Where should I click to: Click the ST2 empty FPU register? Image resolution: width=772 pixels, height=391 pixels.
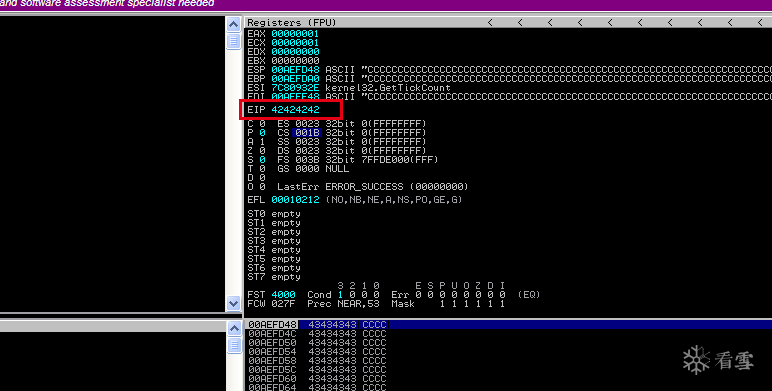tap(274, 232)
